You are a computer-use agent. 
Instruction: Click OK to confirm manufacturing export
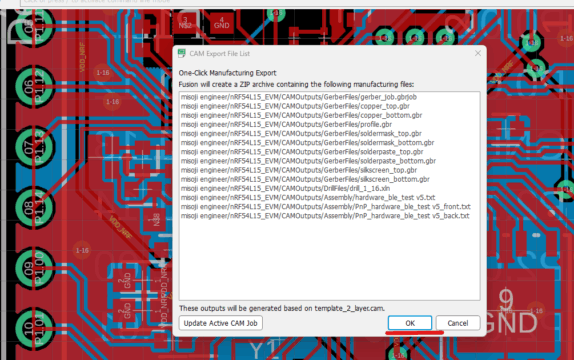click(410, 323)
